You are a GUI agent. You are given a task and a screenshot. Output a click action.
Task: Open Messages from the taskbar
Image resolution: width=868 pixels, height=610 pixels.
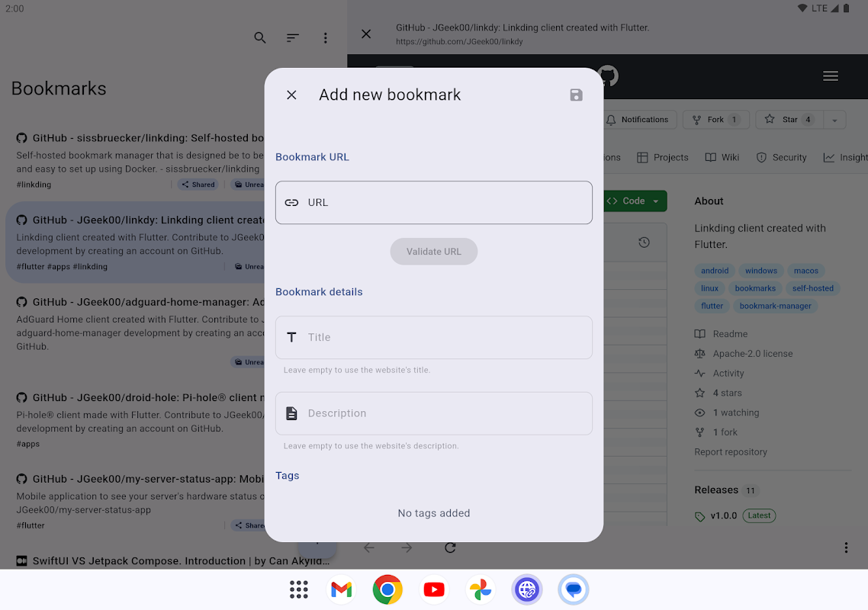click(x=573, y=589)
